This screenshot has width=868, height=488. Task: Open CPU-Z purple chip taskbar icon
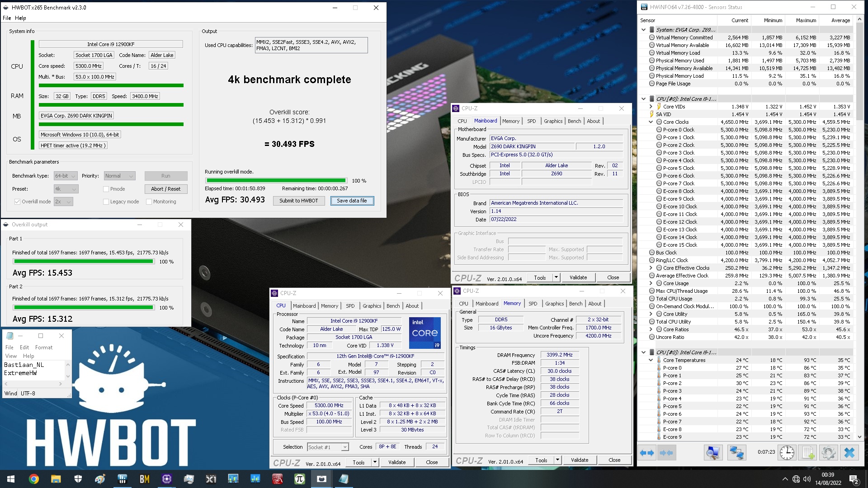[167, 479]
